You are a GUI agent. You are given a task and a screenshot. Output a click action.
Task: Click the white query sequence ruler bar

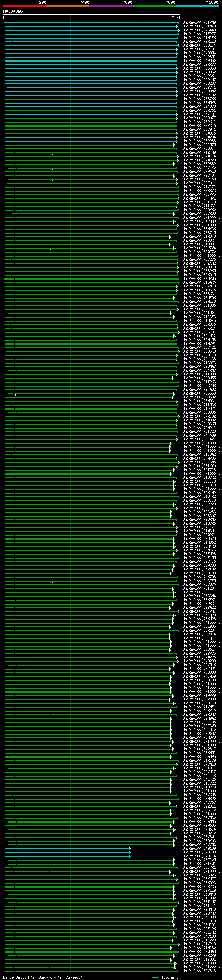(92, 15)
